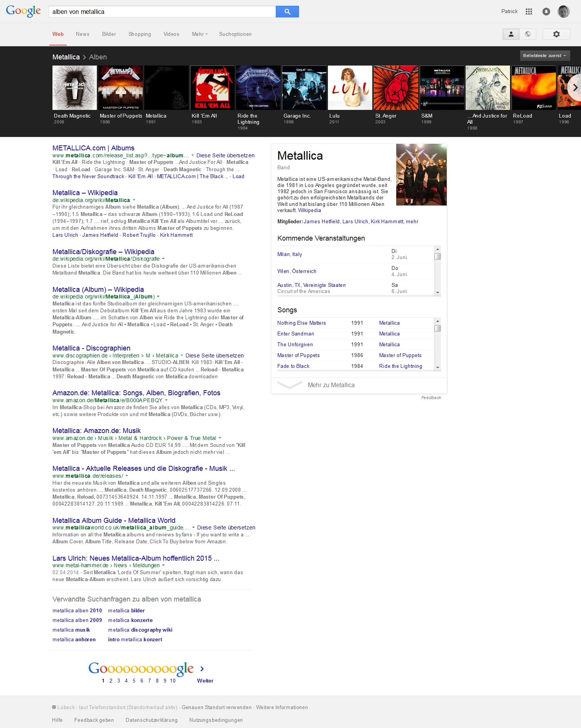Open Suchoptionen search tools
Viewport: 581px width, 728px height.
(x=235, y=34)
